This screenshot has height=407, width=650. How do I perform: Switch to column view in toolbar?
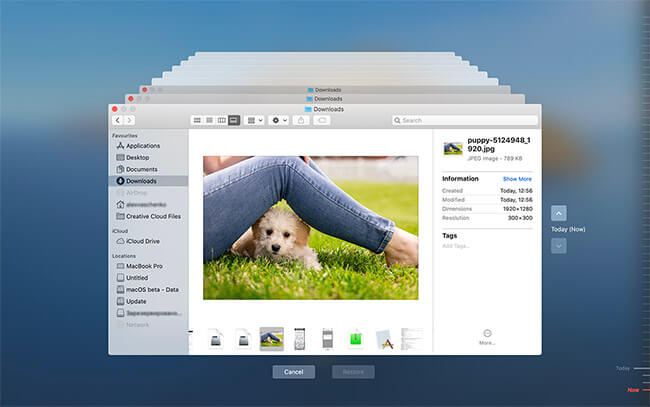221,120
